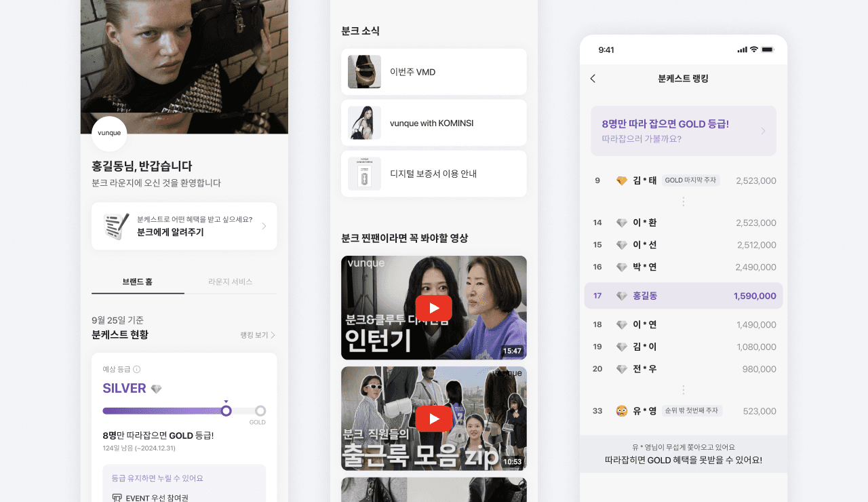Screen dimensions: 868x502
Task: Click the 9:41 clock in status bar
Action: point(606,50)
